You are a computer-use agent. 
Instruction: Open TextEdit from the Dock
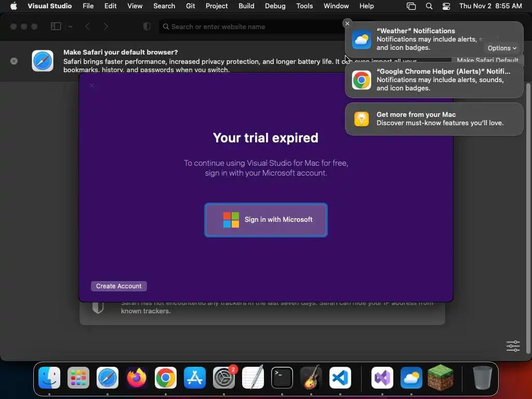253,377
